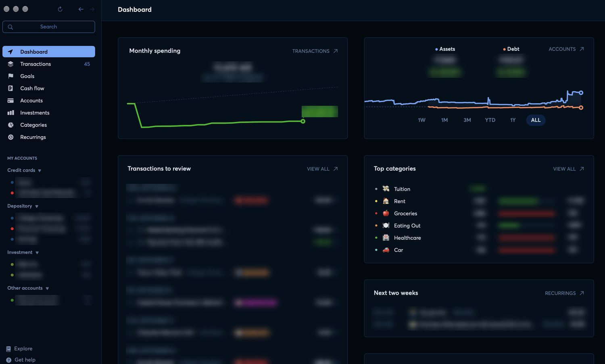Image resolution: width=605 pixels, height=364 pixels.
Task: Open Recurrings in the sidebar
Action: point(49,137)
